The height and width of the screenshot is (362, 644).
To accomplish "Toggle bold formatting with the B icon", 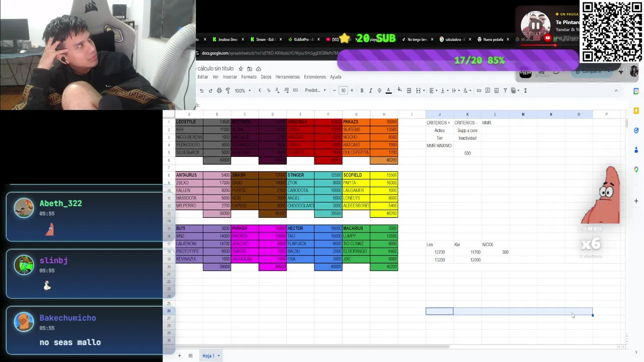I will pyautogui.click(x=362, y=90).
